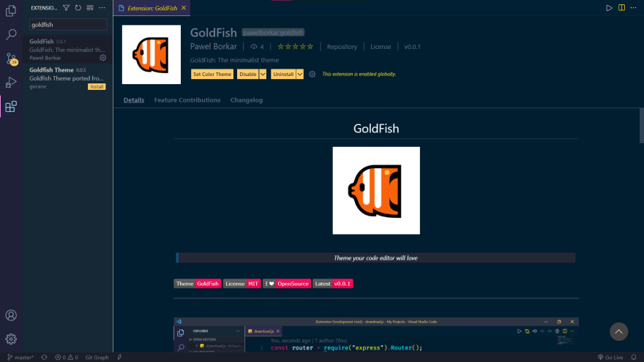Open the Disable dropdown arrow

click(x=263, y=75)
